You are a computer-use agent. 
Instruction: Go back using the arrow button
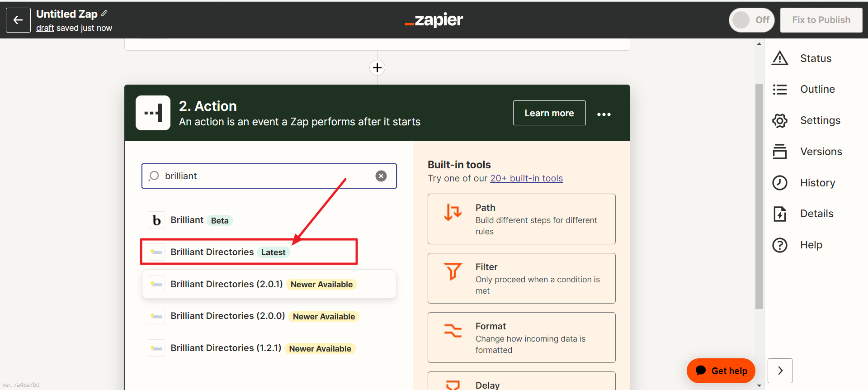(x=18, y=20)
